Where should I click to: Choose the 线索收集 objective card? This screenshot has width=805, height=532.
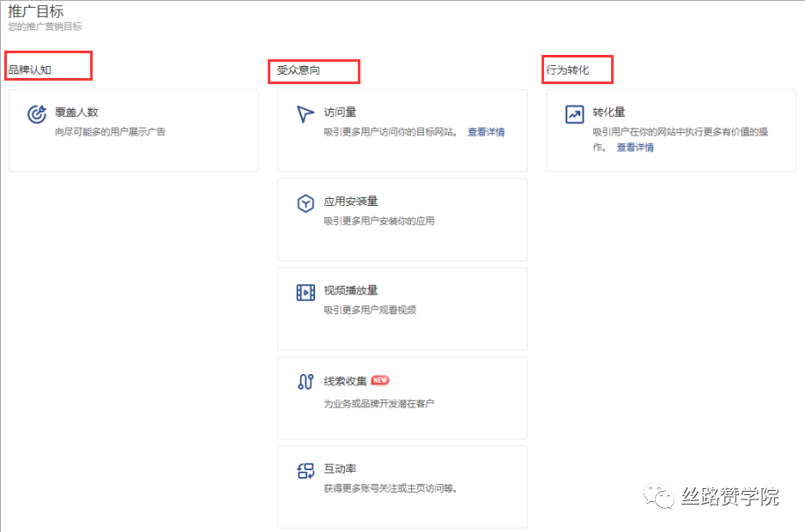pos(402,397)
